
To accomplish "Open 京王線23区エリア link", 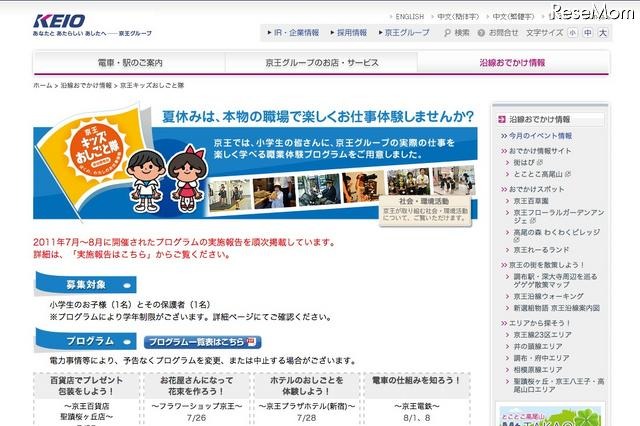I will (x=542, y=335).
